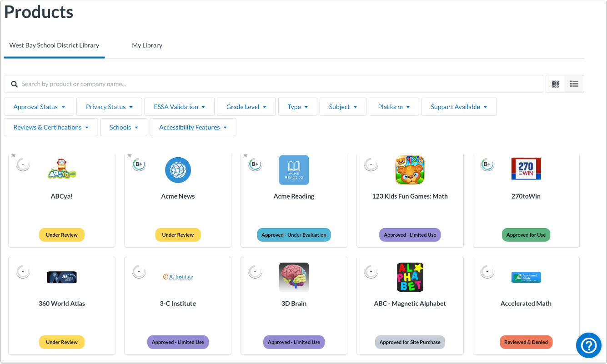The width and height of the screenshot is (607, 364).
Task: Open the 3D Brain title link
Action: click(294, 304)
